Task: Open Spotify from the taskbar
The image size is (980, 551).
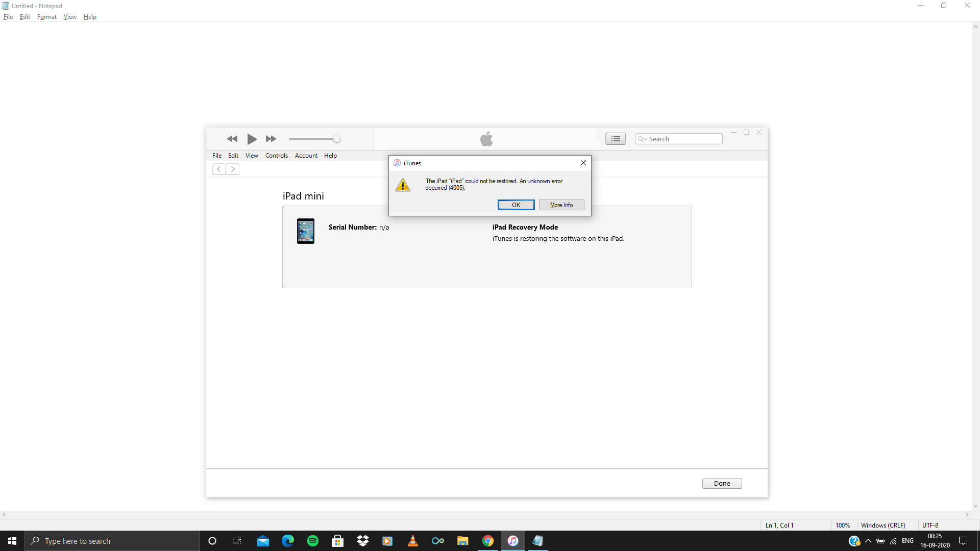Action: tap(312, 541)
